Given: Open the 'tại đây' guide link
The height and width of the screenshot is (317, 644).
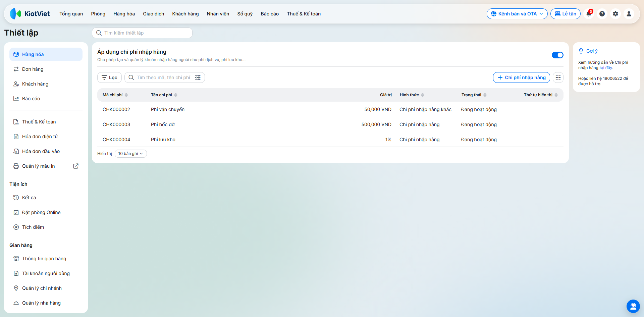Looking at the screenshot, I should click(x=606, y=68).
